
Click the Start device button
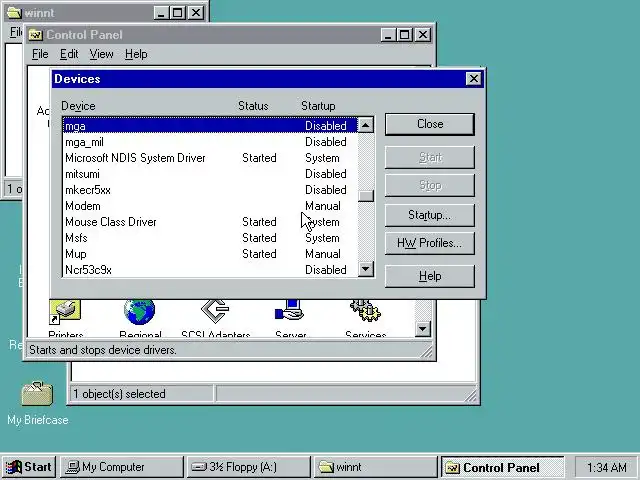[x=430, y=157]
